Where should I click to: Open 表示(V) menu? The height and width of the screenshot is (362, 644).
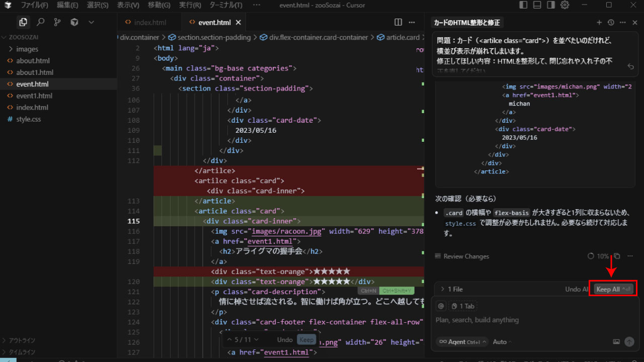coord(128,5)
